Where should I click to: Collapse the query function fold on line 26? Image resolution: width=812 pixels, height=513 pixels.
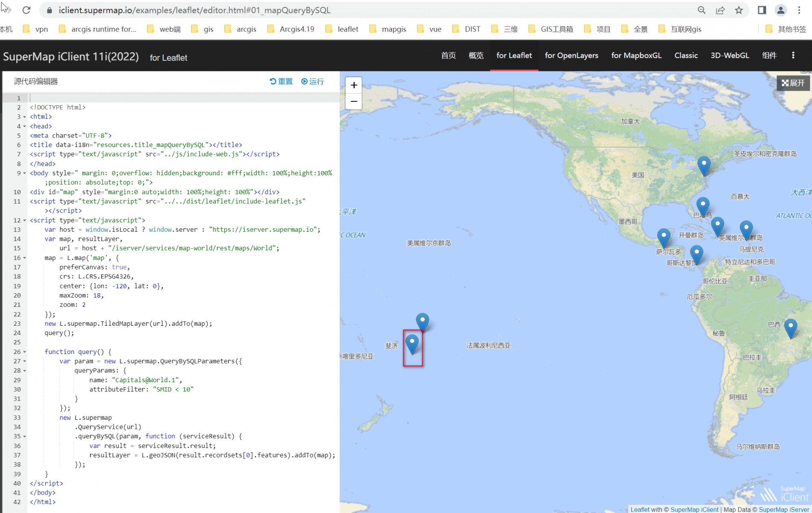pos(24,352)
